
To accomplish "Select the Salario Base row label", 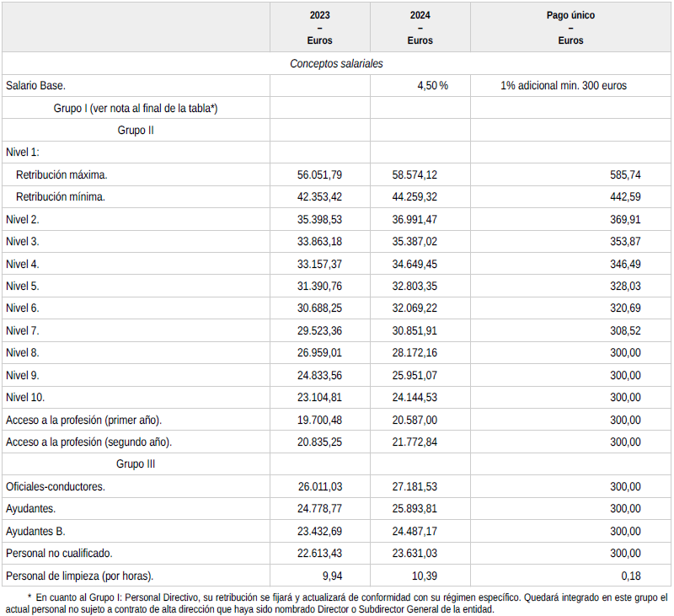I will [x=35, y=86].
